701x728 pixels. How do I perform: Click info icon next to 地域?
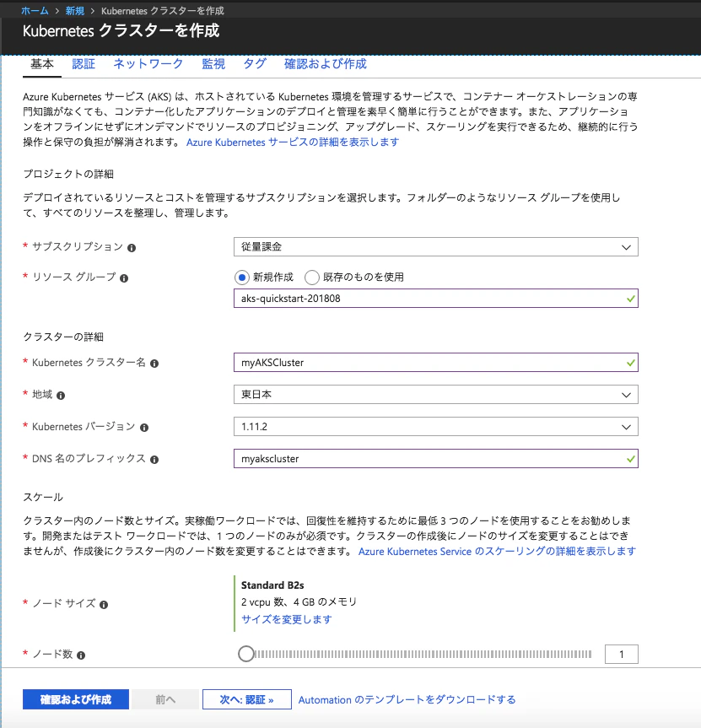[61, 396]
